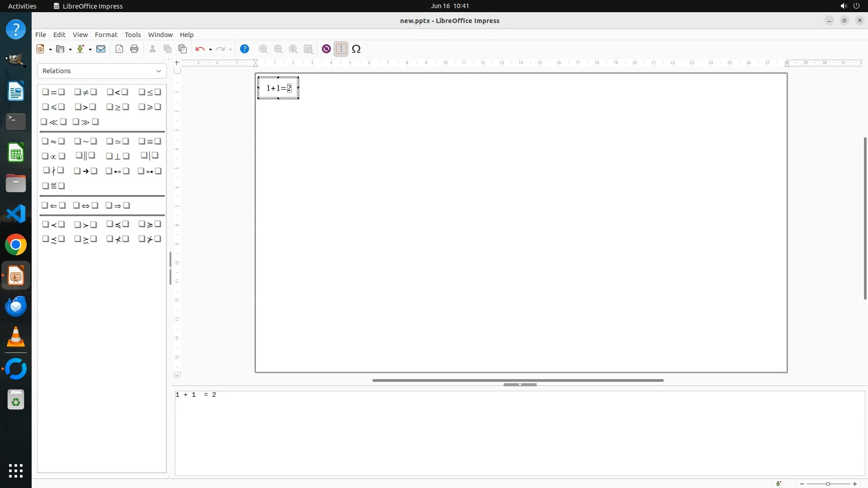Click the Paste icon in toolbar
This screenshot has height=488, width=868.
pyautogui.click(x=183, y=49)
